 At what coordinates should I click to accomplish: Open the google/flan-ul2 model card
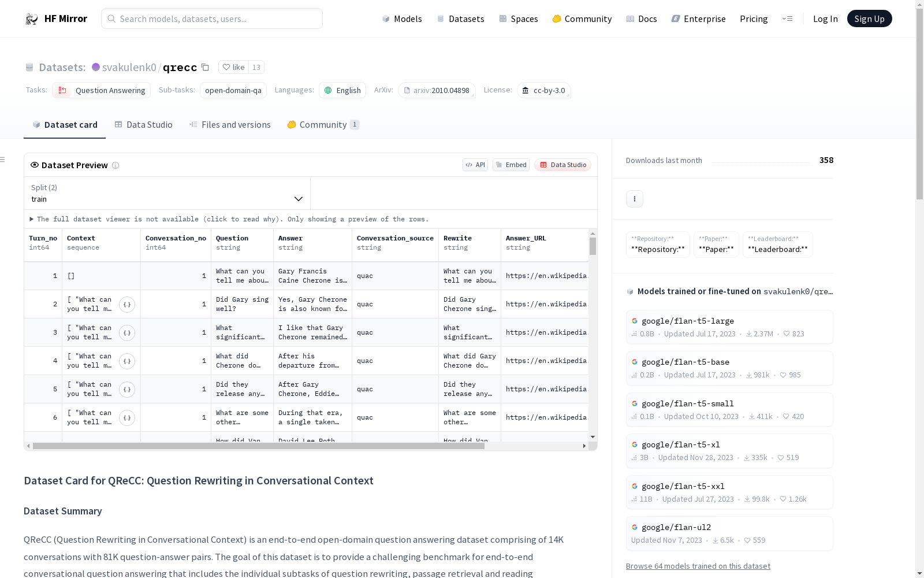tap(729, 533)
